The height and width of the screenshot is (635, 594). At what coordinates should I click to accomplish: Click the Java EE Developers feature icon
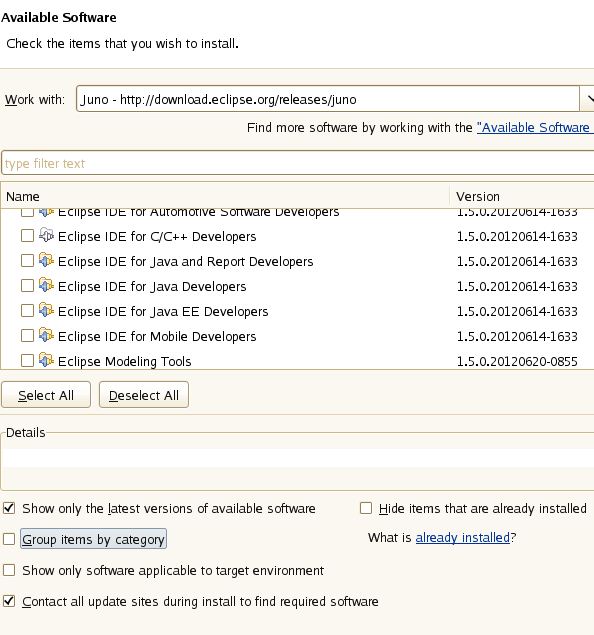[46, 311]
